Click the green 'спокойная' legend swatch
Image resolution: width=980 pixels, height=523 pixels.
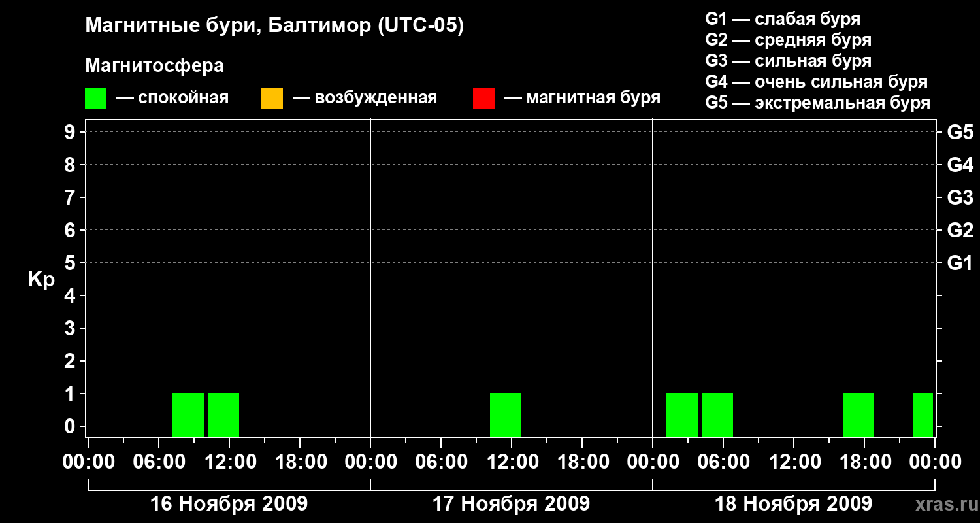[x=95, y=99]
